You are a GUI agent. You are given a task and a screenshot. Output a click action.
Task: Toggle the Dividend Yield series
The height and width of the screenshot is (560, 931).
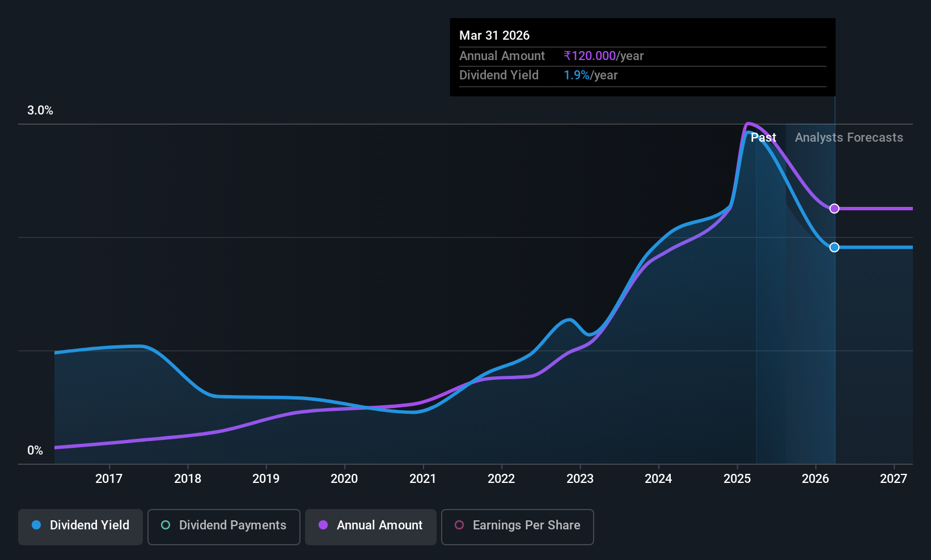81,527
